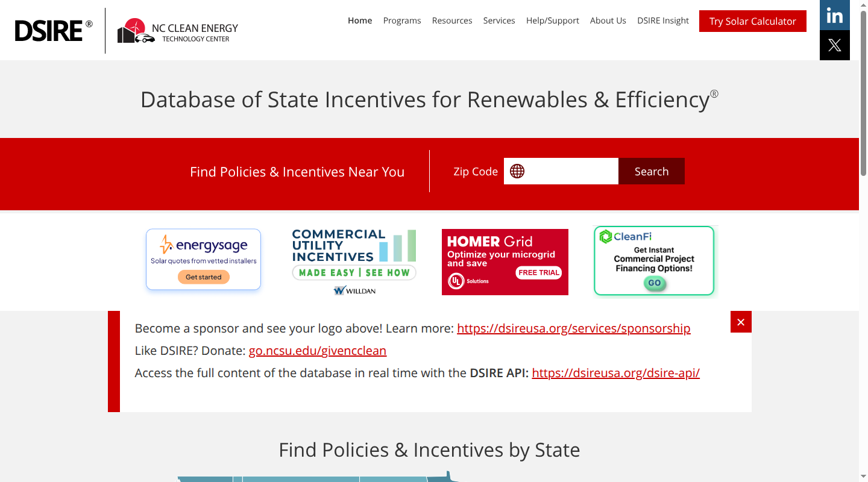The height and width of the screenshot is (482, 868).
Task: Click the globe icon in Zip Code field
Action: [x=517, y=171]
